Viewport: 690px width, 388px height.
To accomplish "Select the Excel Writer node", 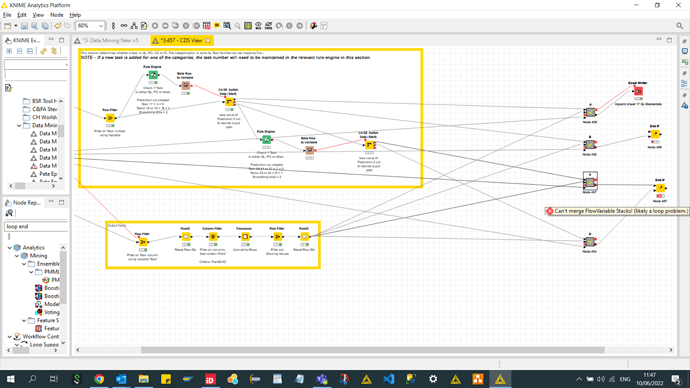I will [x=638, y=91].
